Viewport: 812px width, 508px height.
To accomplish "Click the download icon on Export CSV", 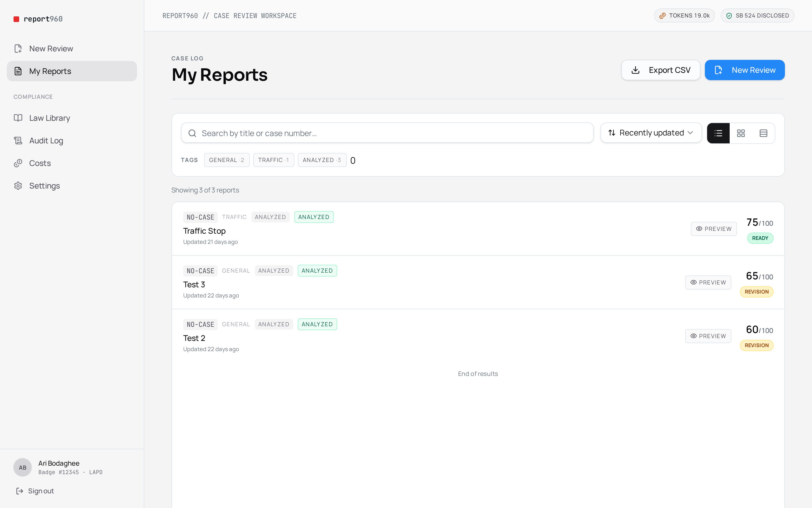I will click(636, 70).
